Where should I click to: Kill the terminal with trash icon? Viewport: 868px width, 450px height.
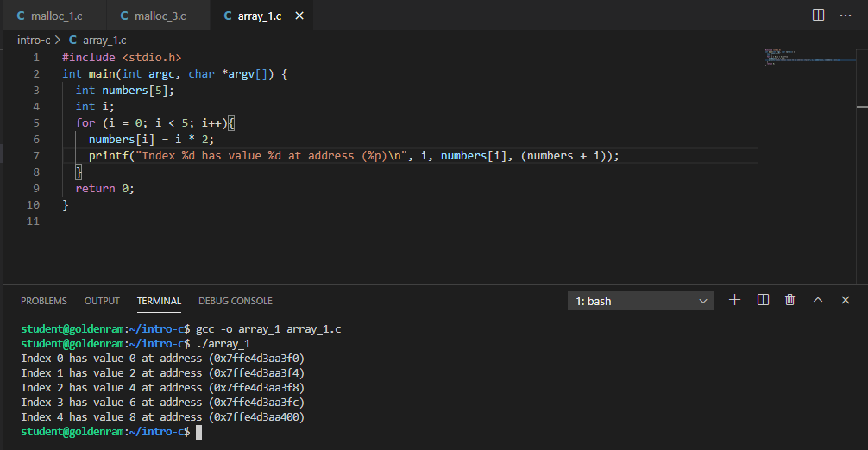(x=790, y=300)
